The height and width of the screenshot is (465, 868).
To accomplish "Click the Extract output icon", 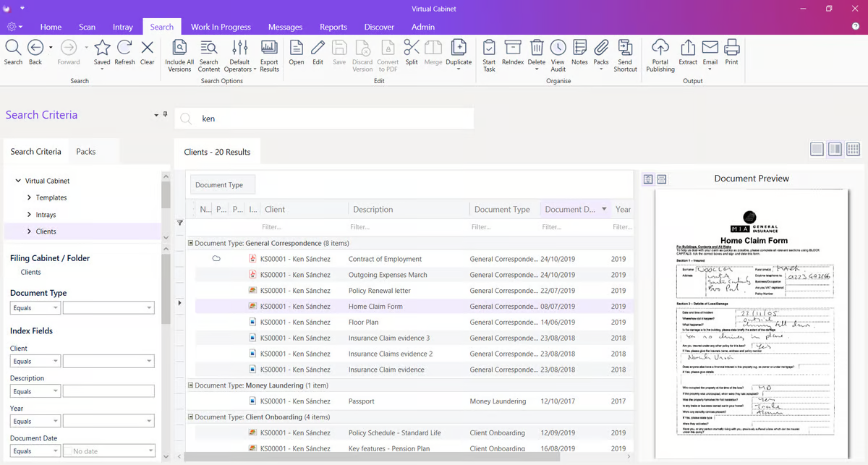I will [x=687, y=48].
